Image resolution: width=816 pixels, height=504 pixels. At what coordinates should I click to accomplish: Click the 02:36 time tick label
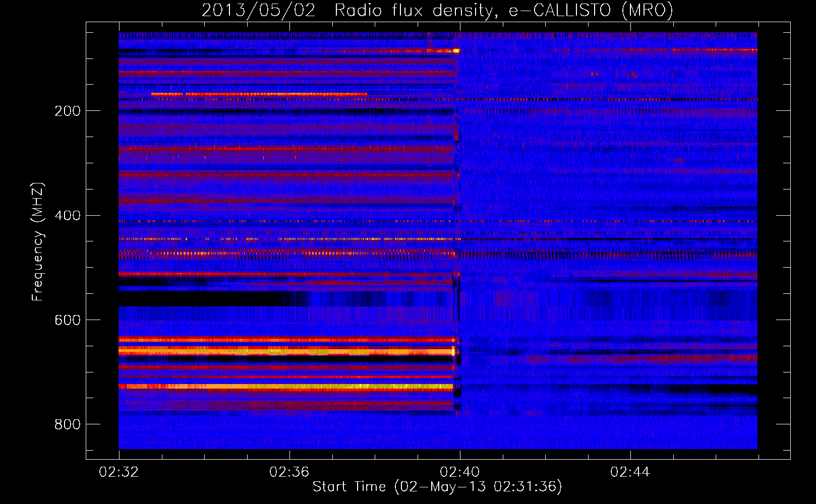point(289,472)
